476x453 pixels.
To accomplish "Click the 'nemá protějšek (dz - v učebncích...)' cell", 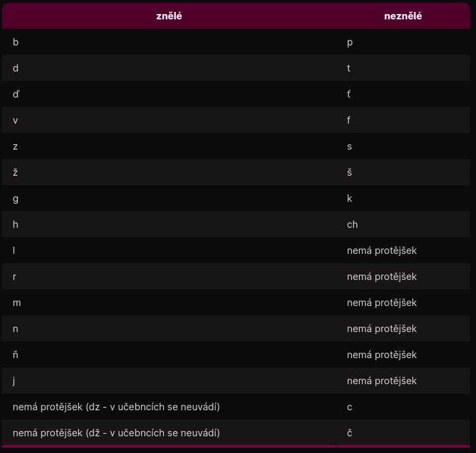I will [x=169, y=407].
